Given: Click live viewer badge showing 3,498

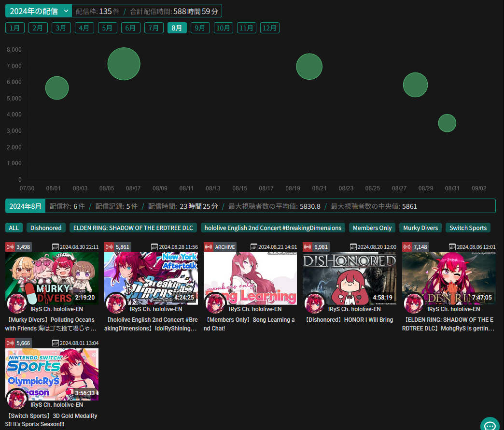Looking at the screenshot, I should tap(18, 247).
